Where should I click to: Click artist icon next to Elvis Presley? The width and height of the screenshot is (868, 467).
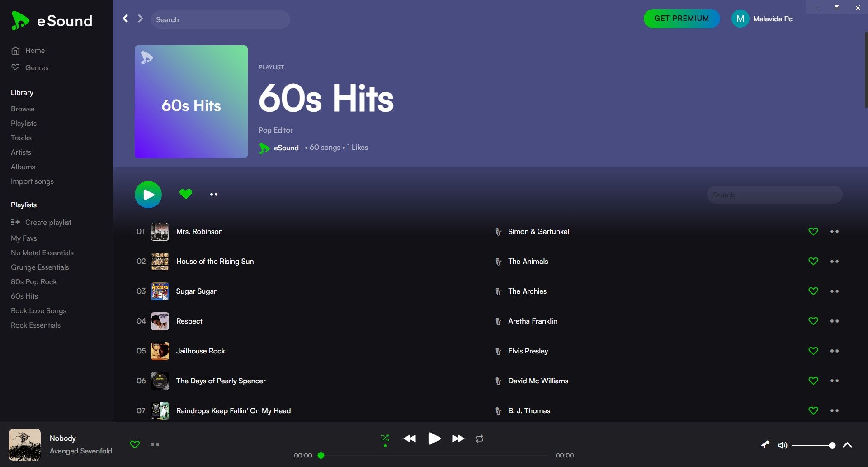point(498,351)
